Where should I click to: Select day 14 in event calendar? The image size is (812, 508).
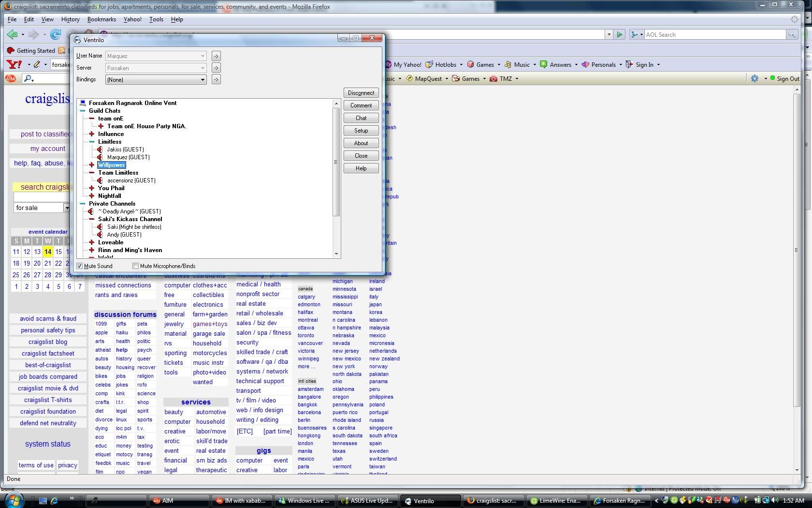point(47,252)
